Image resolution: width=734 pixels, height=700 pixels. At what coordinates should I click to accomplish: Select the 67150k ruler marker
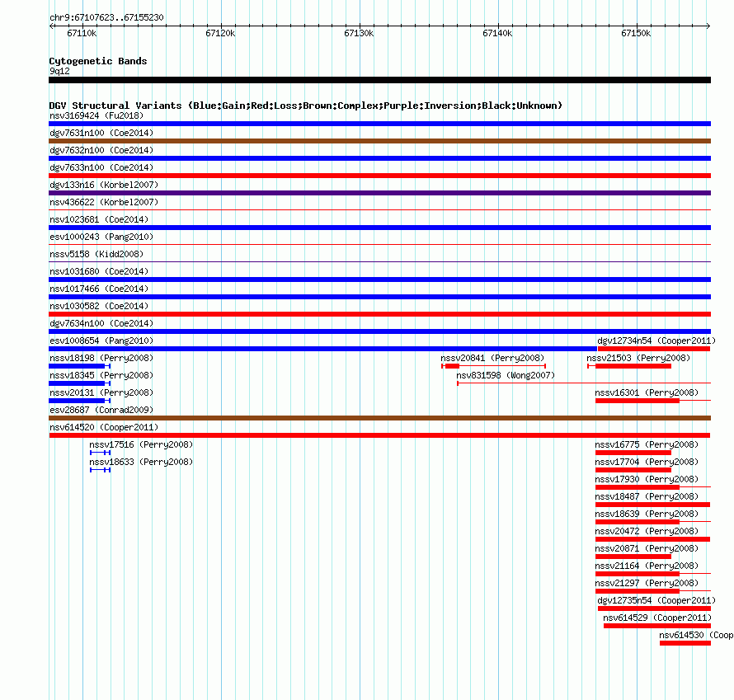(x=636, y=33)
